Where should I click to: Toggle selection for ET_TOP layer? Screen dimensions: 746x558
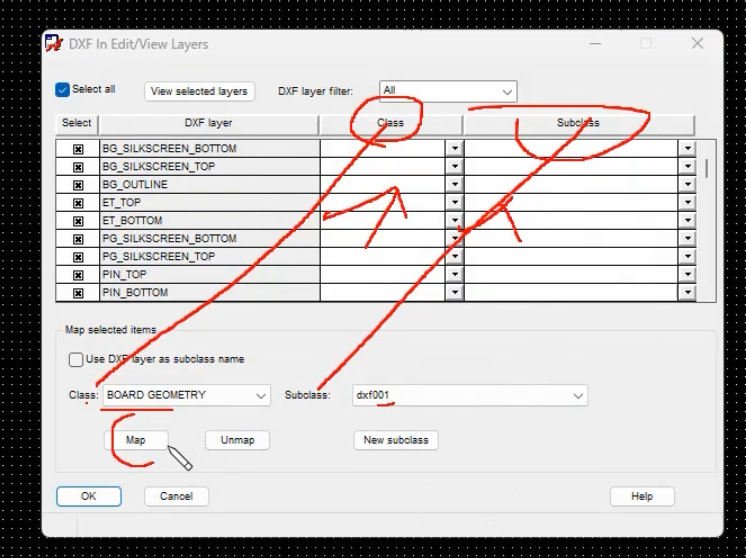click(78, 203)
